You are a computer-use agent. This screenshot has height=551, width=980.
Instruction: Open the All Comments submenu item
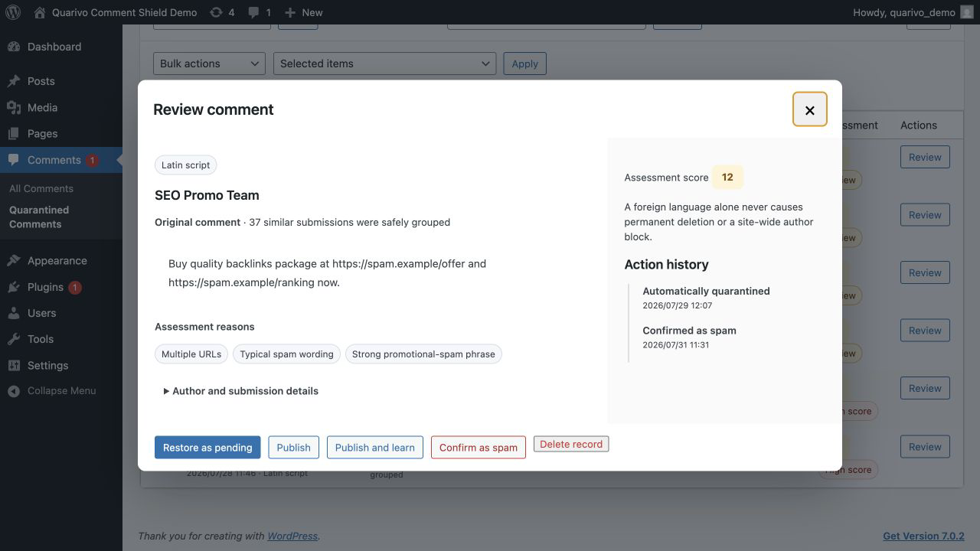[x=41, y=188]
